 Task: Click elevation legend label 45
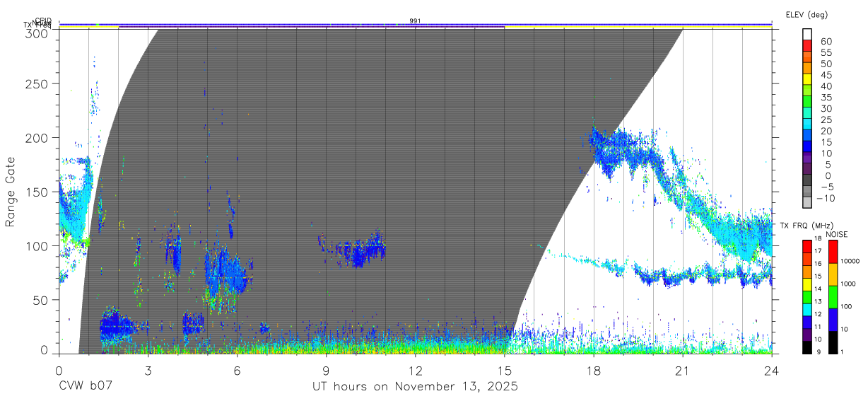click(826, 75)
